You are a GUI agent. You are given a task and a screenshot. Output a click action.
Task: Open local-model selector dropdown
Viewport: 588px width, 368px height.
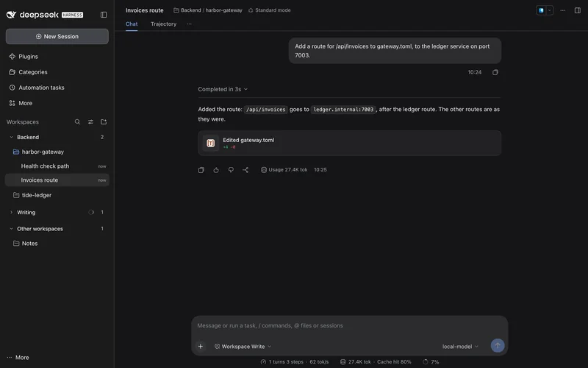[x=460, y=346]
